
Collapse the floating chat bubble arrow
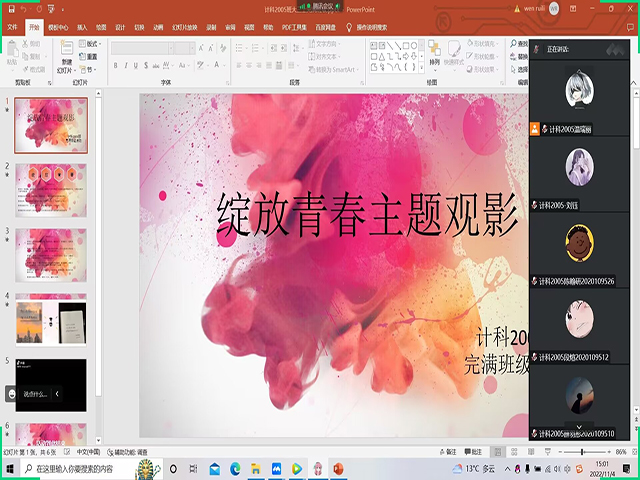tap(57, 394)
